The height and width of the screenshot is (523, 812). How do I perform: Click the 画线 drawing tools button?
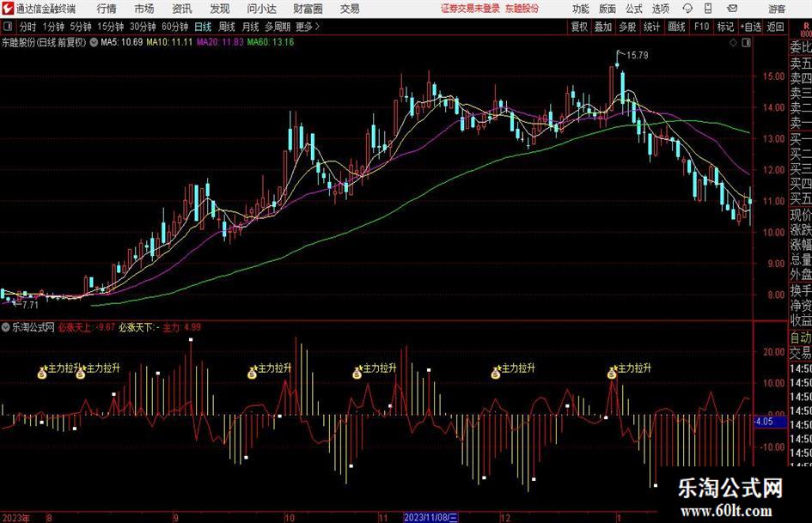(676, 27)
